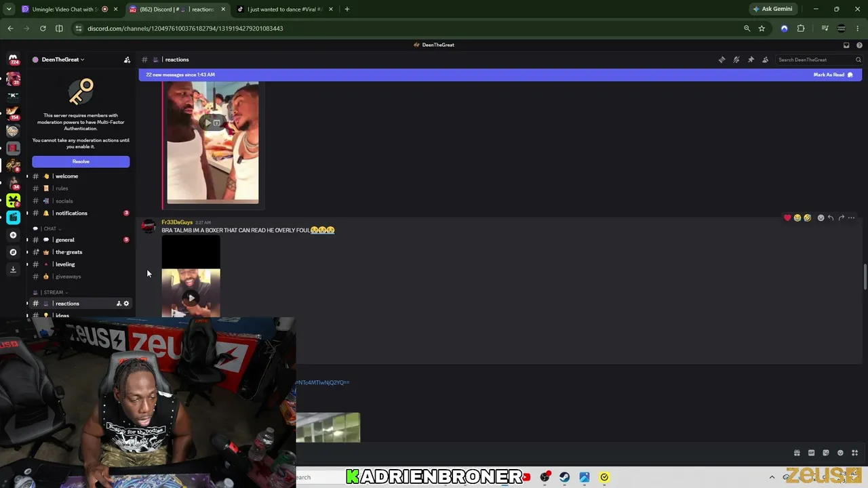Open Steam from the taskbar

[x=564, y=477]
